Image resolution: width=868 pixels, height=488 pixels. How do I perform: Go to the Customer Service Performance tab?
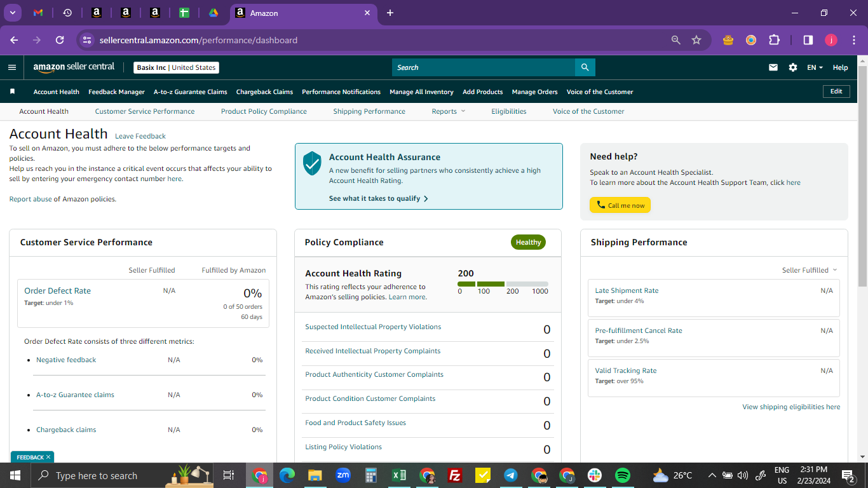(145, 111)
